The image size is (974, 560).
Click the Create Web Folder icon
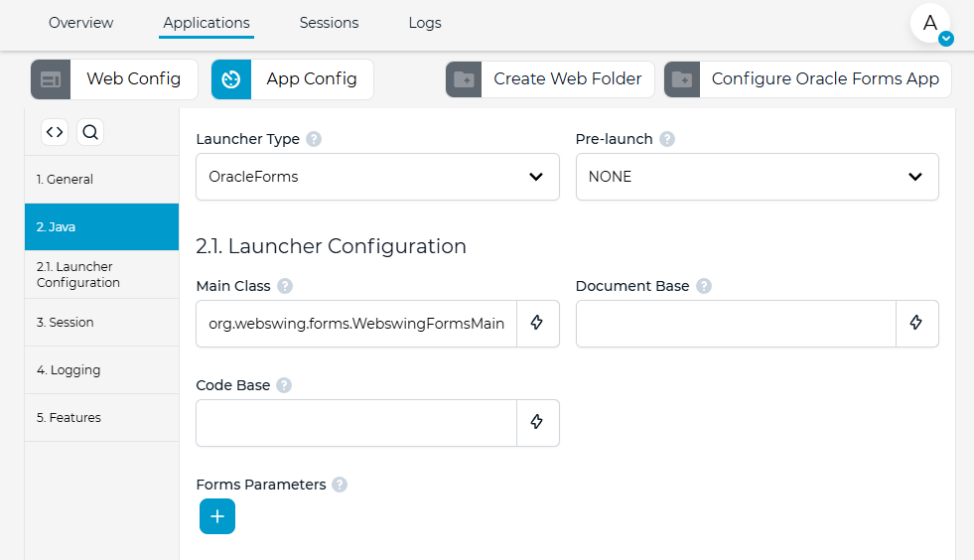(464, 78)
